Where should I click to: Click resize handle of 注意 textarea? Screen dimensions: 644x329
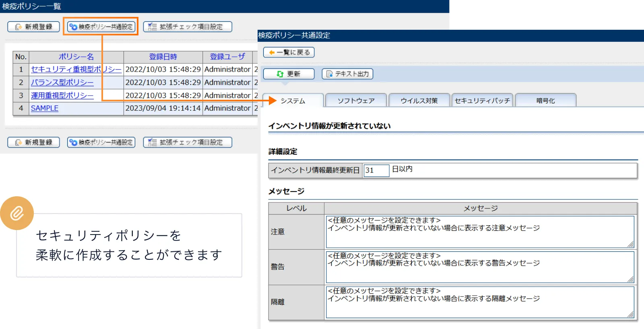[631, 245]
